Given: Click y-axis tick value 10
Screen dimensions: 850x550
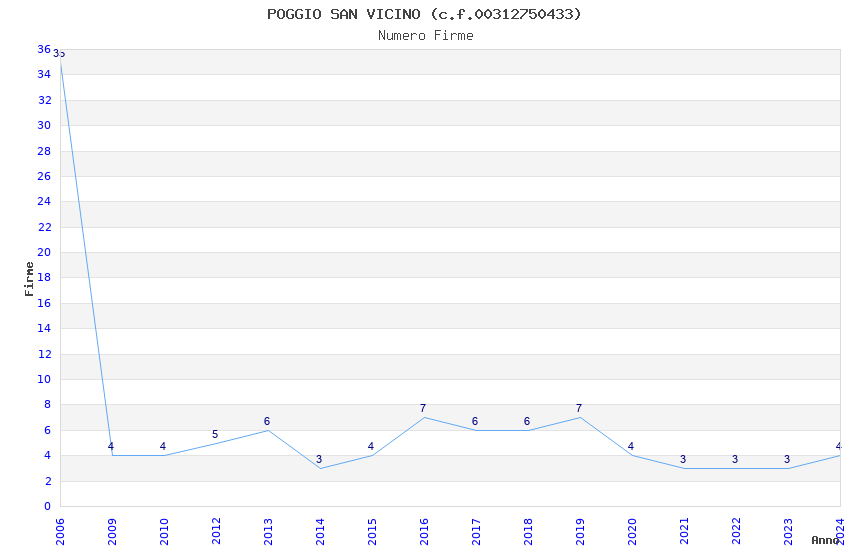Looking at the screenshot, I should pos(44,379).
